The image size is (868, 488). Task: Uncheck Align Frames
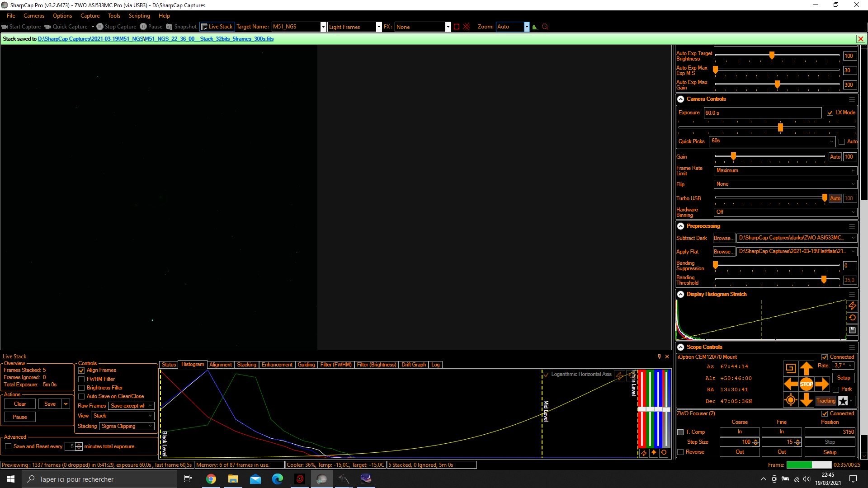[x=81, y=371]
